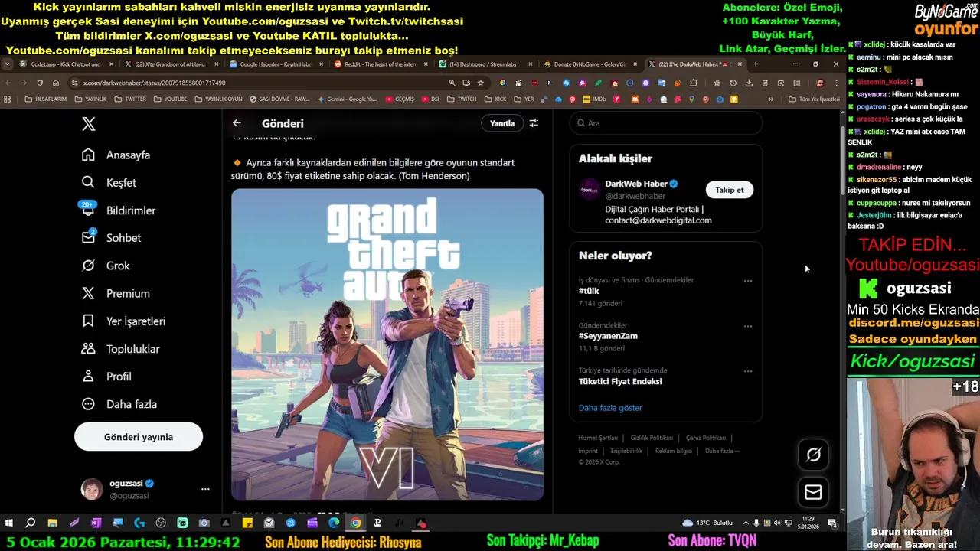Open options dots for Tüketici Fiyat Endeksi

[748, 371]
